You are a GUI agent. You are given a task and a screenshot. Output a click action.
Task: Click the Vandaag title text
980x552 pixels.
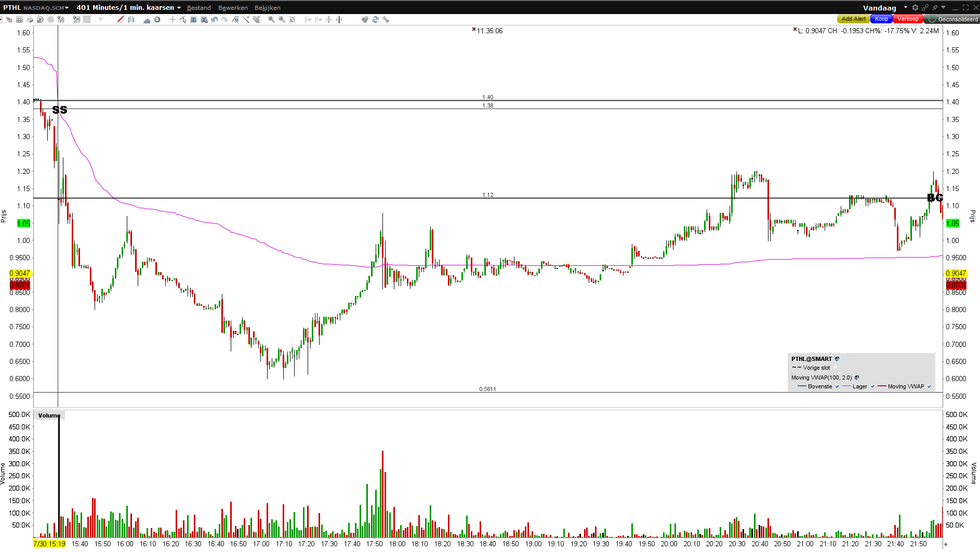coord(880,8)
